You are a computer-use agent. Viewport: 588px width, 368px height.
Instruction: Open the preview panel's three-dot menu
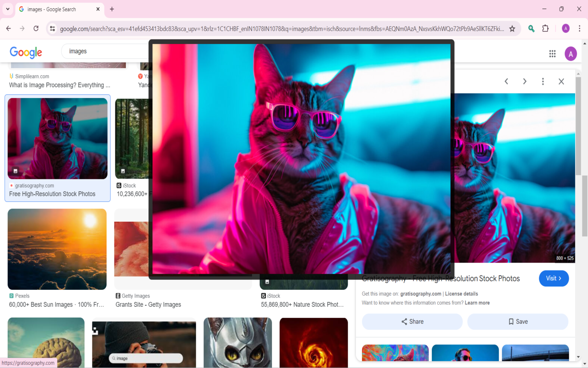tap(543, 81)
